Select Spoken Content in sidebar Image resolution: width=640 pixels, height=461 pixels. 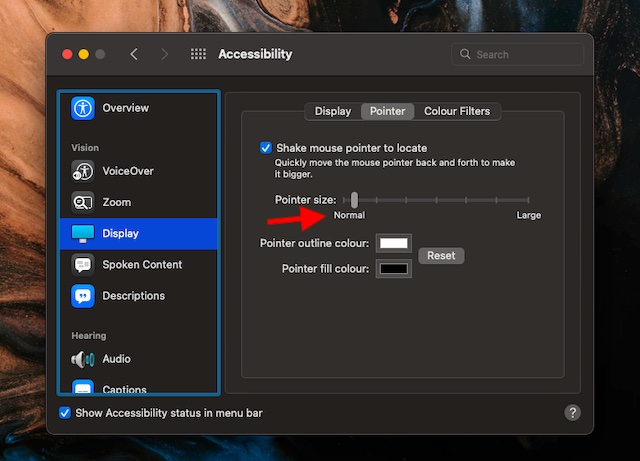(138, 265)
